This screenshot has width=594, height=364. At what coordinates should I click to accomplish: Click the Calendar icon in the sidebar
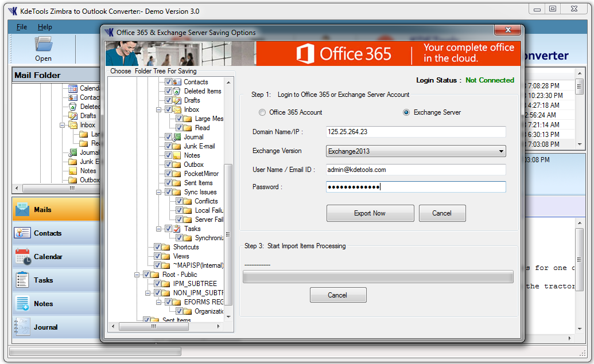click(x=23, y=257)
